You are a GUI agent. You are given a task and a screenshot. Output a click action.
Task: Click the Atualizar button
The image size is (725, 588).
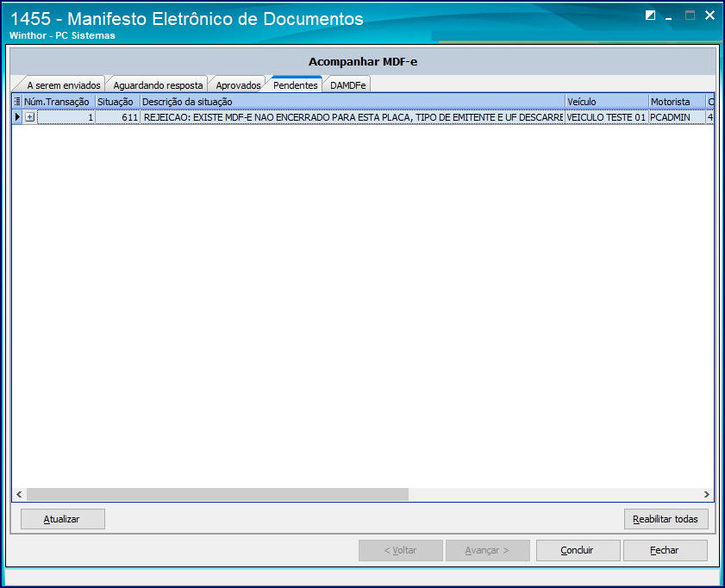63,519
